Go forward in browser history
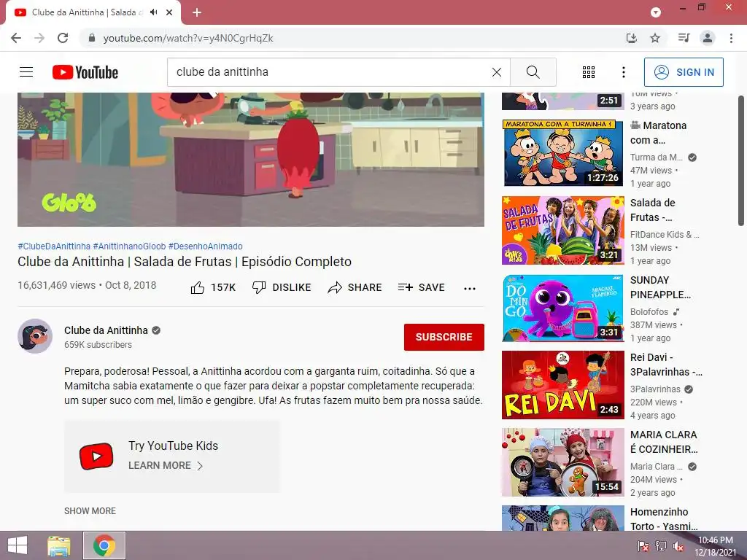747x560 pixels. click(39, 38)
